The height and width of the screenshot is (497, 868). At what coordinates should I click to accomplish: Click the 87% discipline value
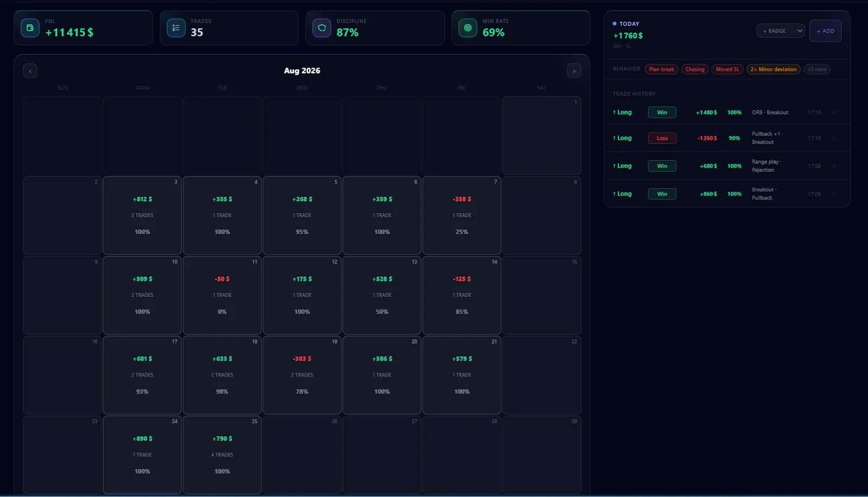point(347,33)
